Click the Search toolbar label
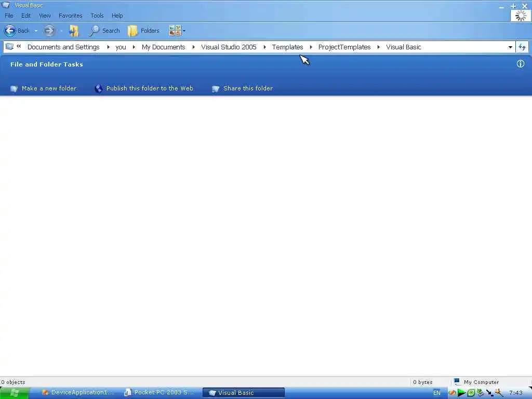Image resolution: width=532 pixels, height=399 pixels. (x=111, y=31)
